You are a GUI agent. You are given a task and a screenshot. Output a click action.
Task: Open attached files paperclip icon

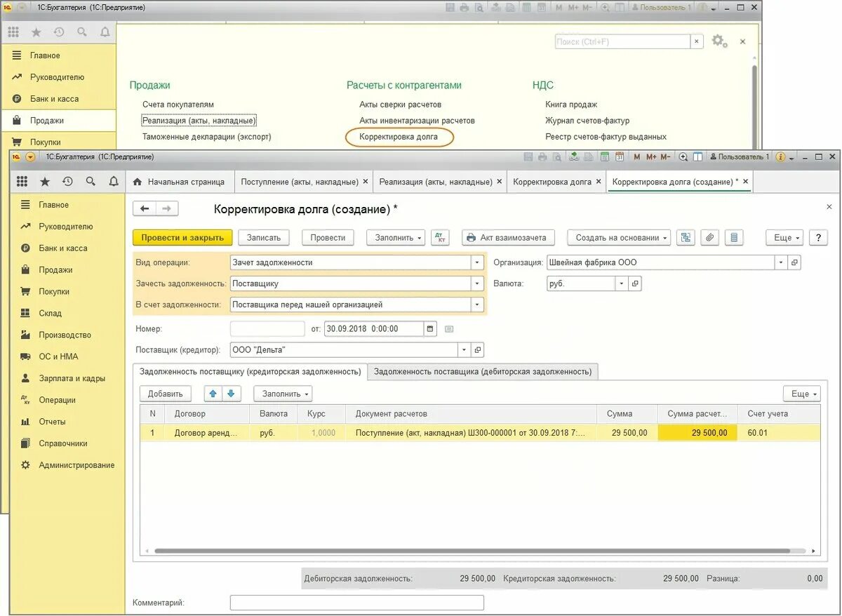point(709,238)
